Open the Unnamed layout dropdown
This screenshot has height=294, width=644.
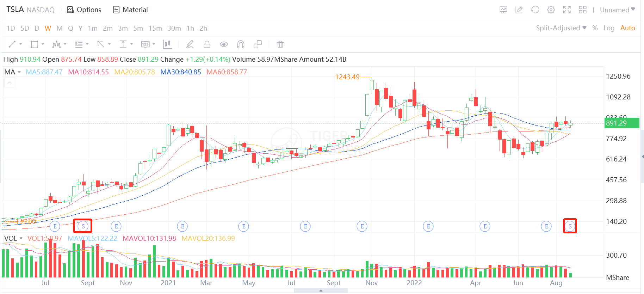[x=618, y=10]
